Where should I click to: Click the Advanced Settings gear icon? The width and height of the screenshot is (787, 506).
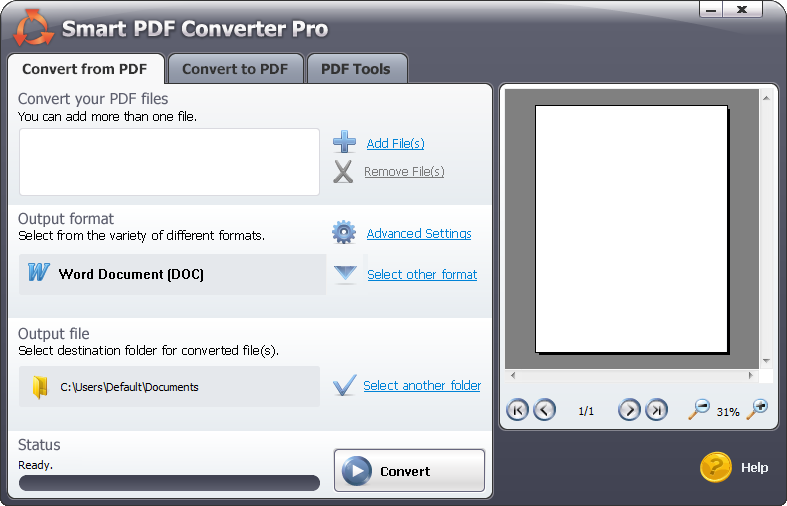tap(344, 233)
